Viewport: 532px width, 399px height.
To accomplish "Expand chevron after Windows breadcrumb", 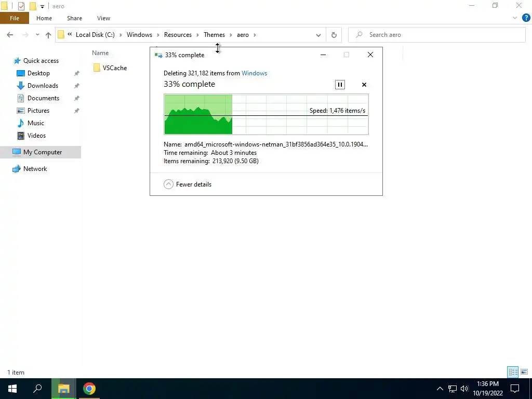I will point(158,35).
